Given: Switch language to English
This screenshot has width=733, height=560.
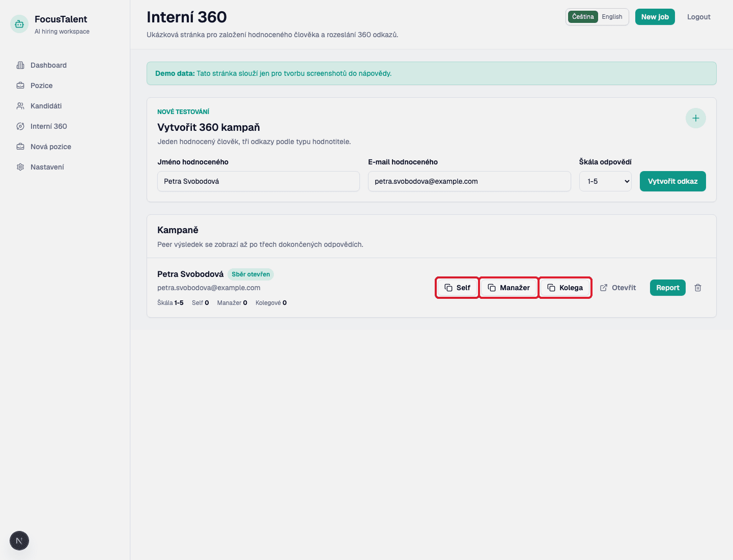Looking at the screenshot, I should 612,17.
